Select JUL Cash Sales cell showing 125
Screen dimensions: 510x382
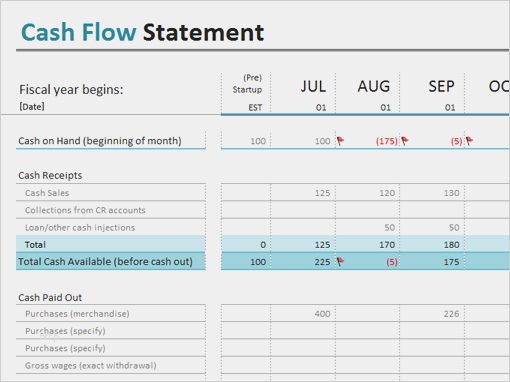[303, 193]
